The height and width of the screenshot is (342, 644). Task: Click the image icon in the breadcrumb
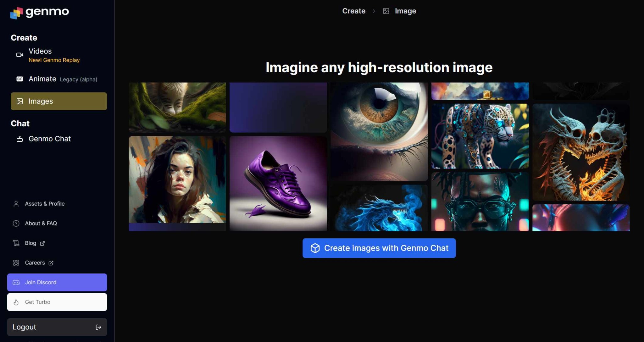pyautogui.click(x=386, y=10)
